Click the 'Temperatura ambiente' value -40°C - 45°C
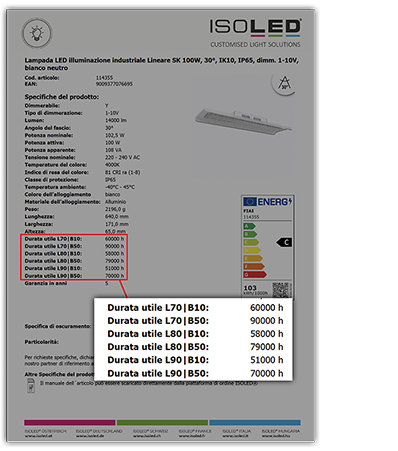 (x=120, y=187)
